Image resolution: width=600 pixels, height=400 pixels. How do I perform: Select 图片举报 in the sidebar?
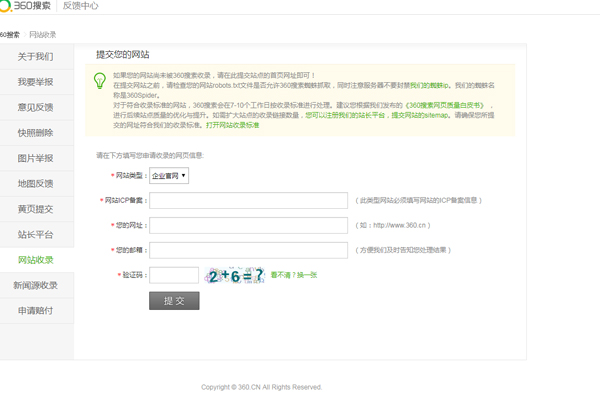point(36,158)
